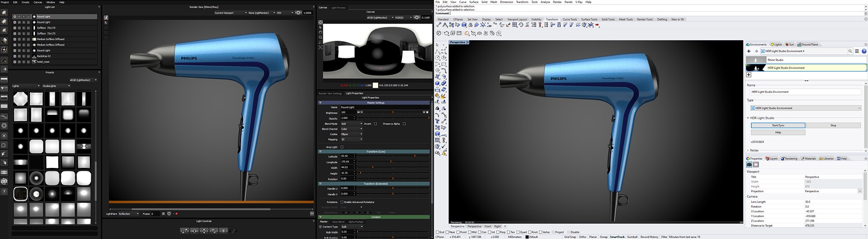Select first Medium Softbox Diffused light row

tap(55, 39)
